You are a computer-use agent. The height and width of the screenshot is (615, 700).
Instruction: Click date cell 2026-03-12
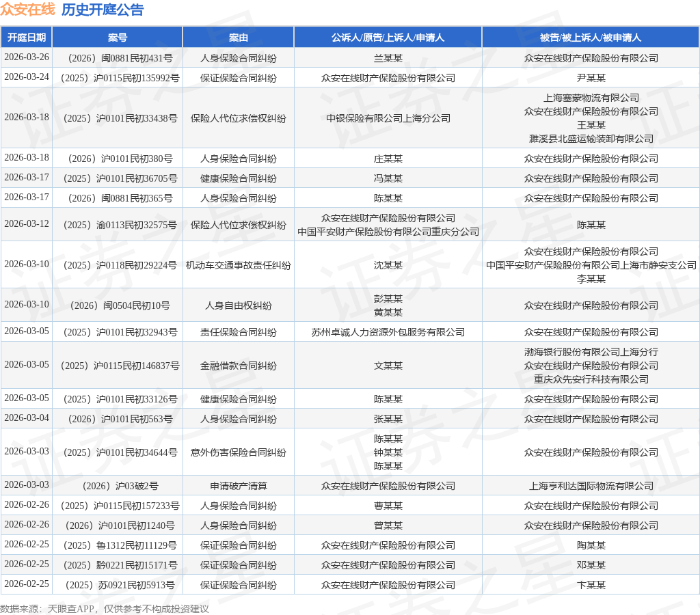(27, 224)
